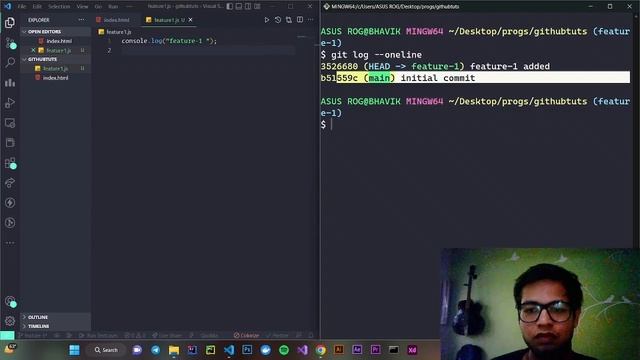This screenshot has height=360, width=640.
Task: Open Visual Studio from the taskbar
Action: pyautogui.click(x=302, y=350)
